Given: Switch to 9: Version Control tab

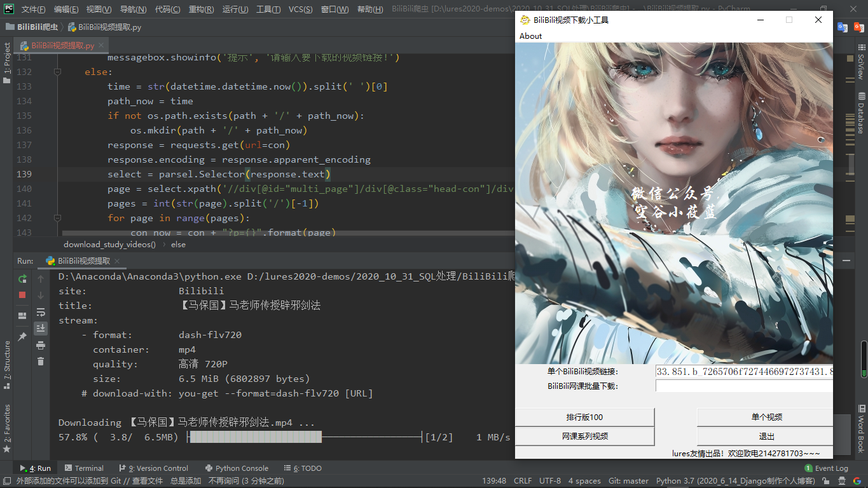Looking at the screenshot, I should pos(153,468).
